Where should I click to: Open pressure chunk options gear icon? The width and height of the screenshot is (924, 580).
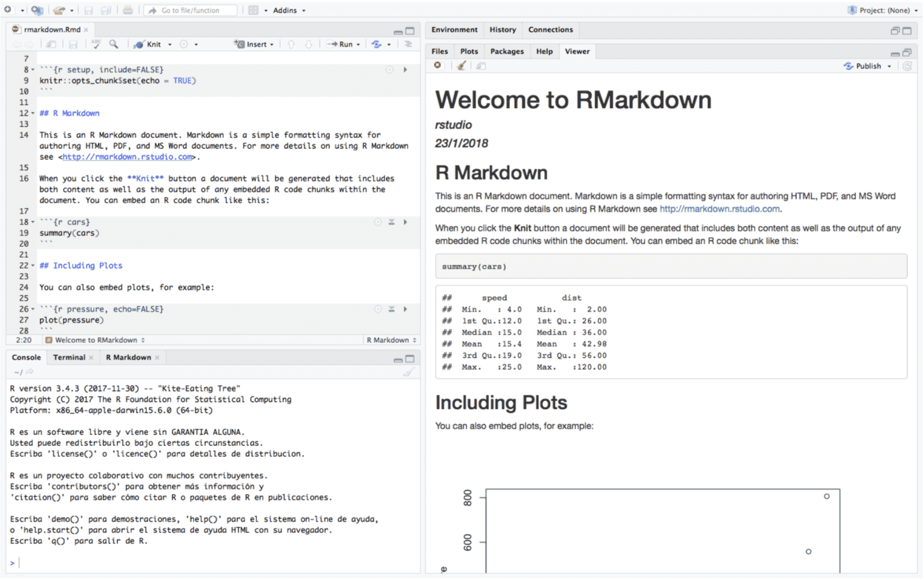click(x=377, y=310)
